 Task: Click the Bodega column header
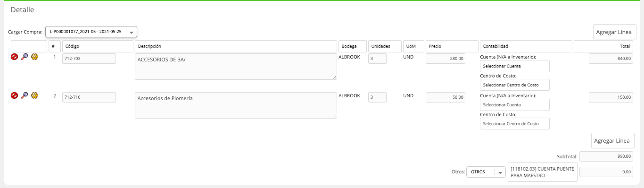click(x=353, y=46)
